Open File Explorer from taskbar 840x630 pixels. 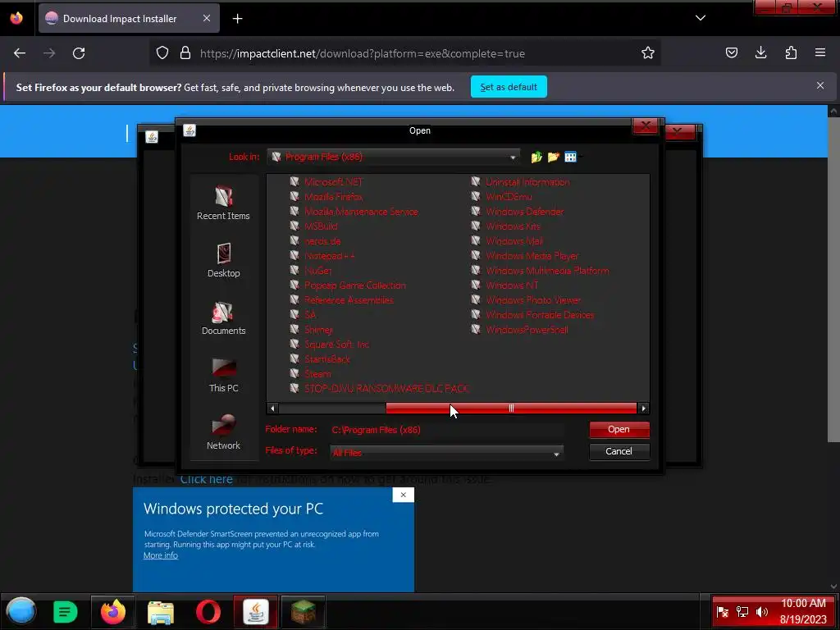point(161,612)
